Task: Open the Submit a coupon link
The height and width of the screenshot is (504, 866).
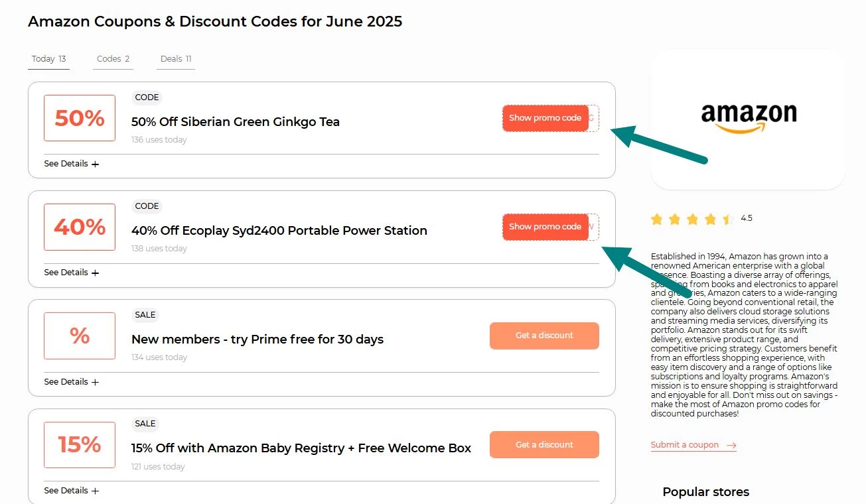Action: [x=685, y=445]
